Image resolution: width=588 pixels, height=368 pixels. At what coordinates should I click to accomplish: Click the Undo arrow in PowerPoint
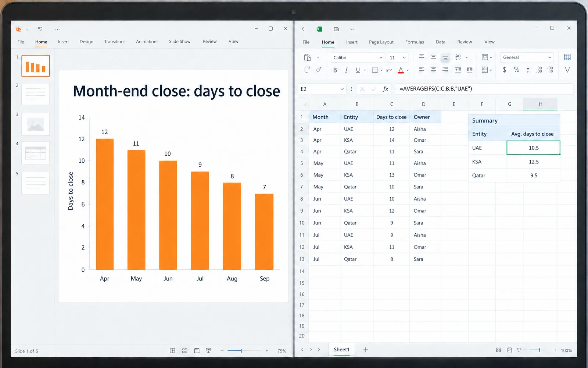(40, 29)
